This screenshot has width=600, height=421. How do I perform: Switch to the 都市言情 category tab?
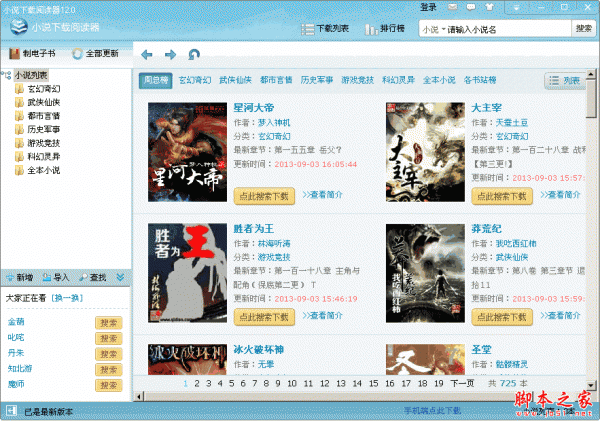276,80
